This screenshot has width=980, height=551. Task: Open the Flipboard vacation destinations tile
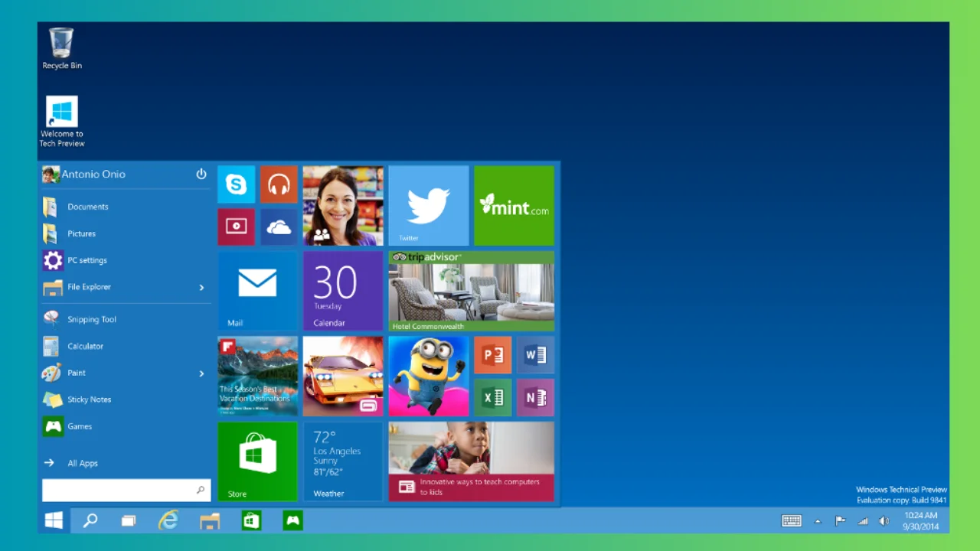point(257,376)
